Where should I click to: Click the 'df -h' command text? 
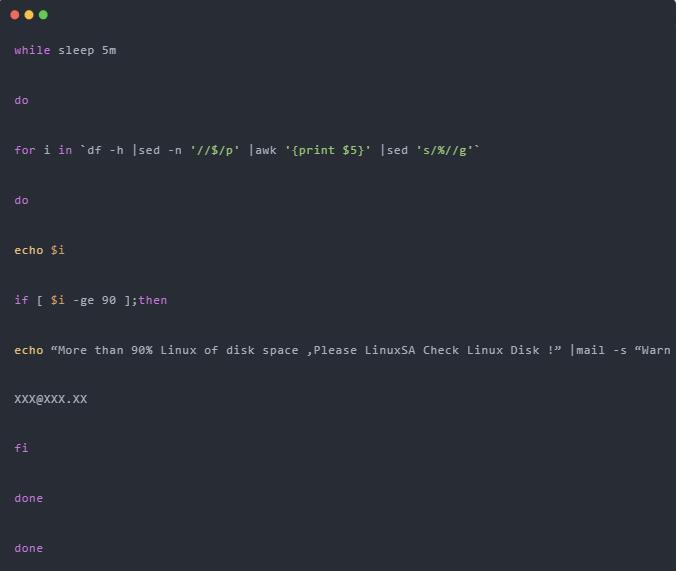point(105,150)
